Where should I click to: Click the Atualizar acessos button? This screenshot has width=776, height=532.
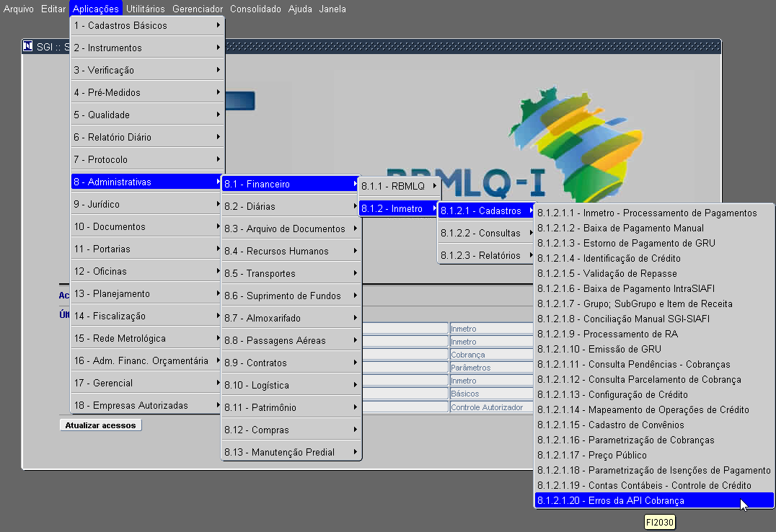click(100, 425)
